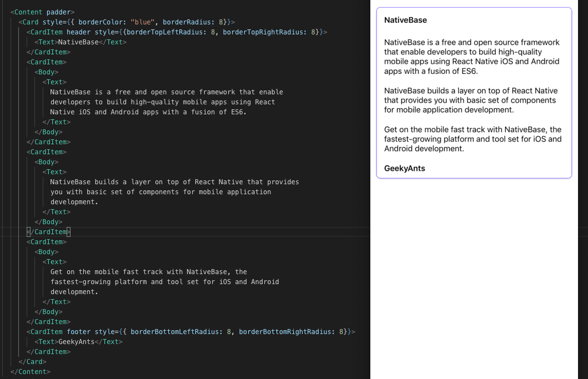This screenshot has height=379, width=588.
Task: Click code line "NativeBase builds a layer on top"
Action: (x=174, y=182)
